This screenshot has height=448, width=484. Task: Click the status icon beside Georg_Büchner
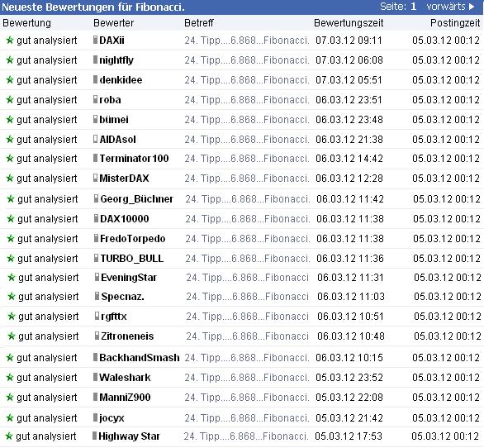(x=97, y=198)
